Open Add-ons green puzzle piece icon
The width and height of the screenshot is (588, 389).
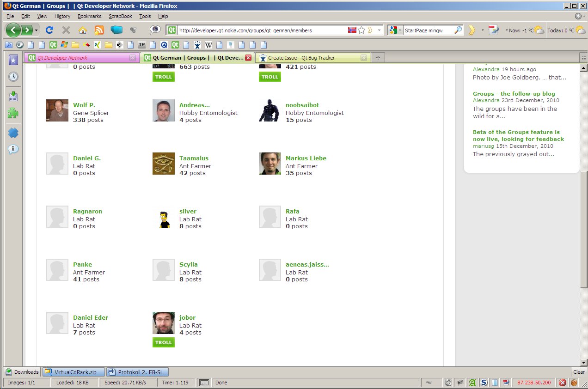[13, 113]
